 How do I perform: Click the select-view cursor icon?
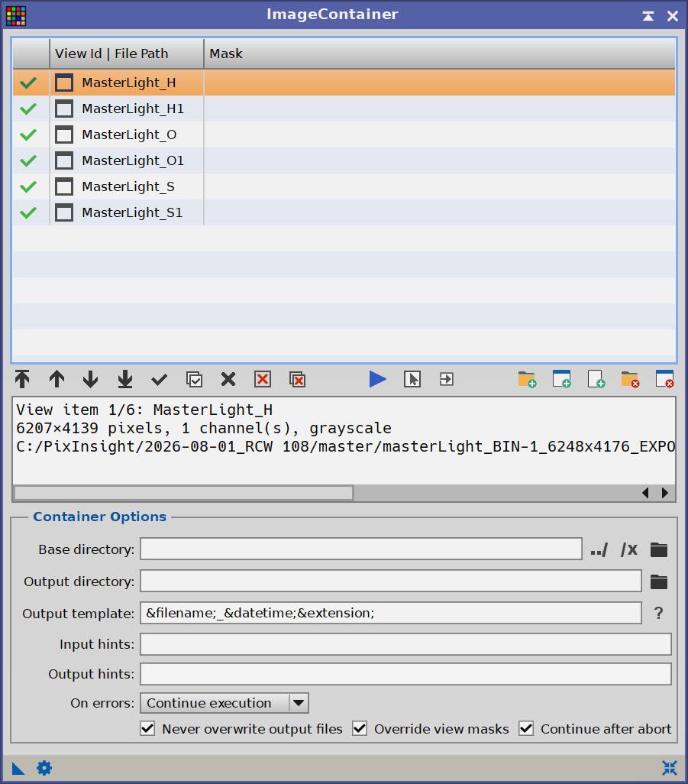412,380
